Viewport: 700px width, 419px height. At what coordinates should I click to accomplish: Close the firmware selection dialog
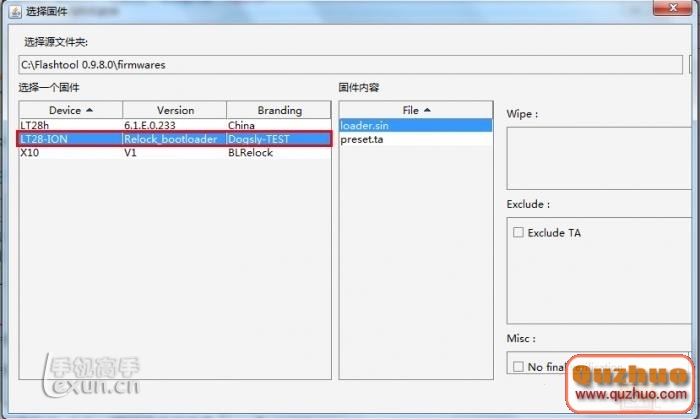pyautogui.click(x=673, y=8)
